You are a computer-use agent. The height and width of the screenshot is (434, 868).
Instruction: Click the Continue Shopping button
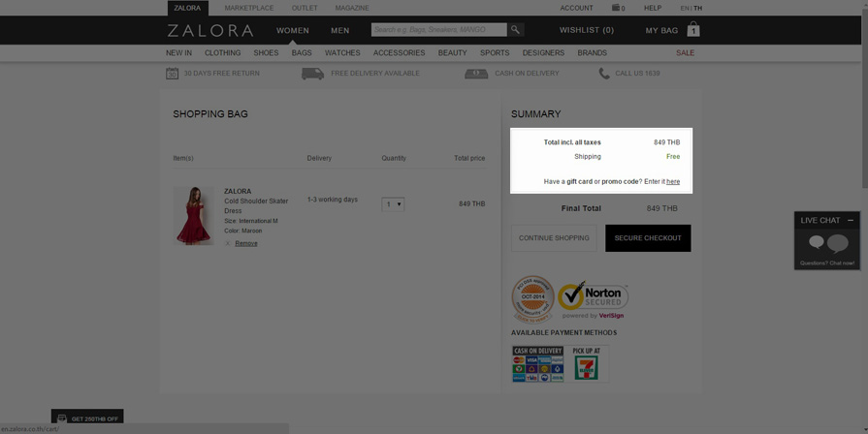(x=554, y=238)
